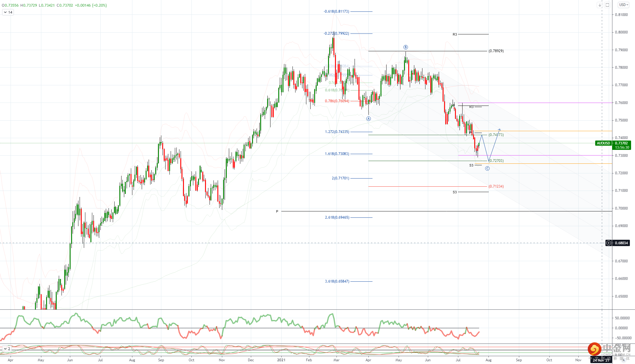
Task: Click the upper R3 pivot label
Action: tap(455, 34)
